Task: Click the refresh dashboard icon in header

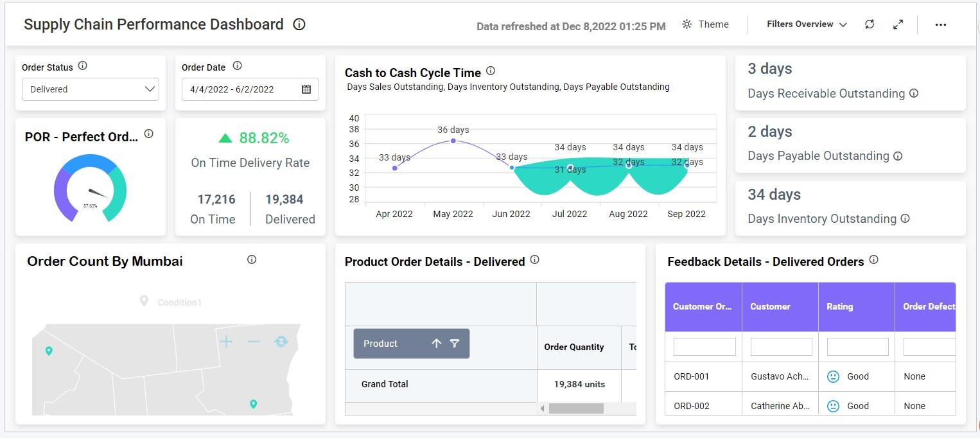Action: tap(870, 24)
